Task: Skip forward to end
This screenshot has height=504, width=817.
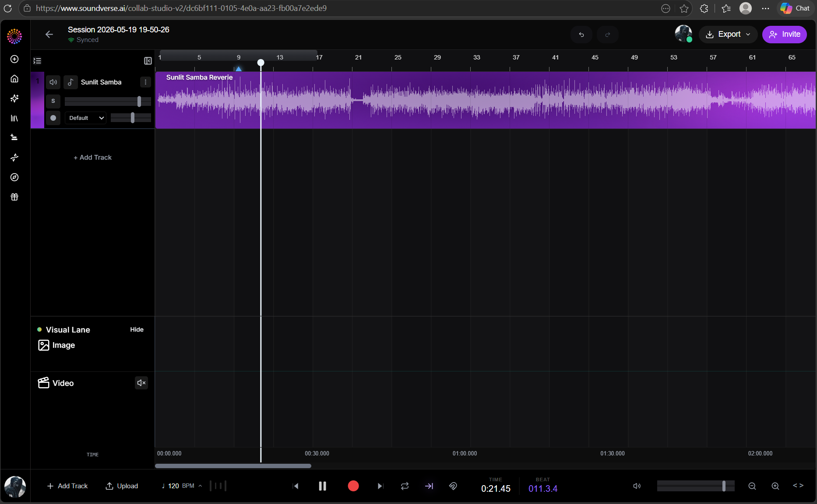Action: 380,486
